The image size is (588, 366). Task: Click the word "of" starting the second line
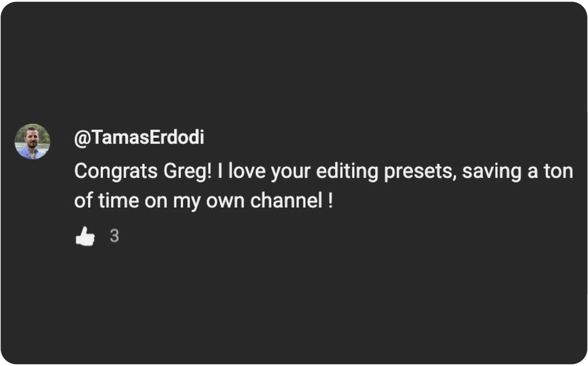pos(84,200)
